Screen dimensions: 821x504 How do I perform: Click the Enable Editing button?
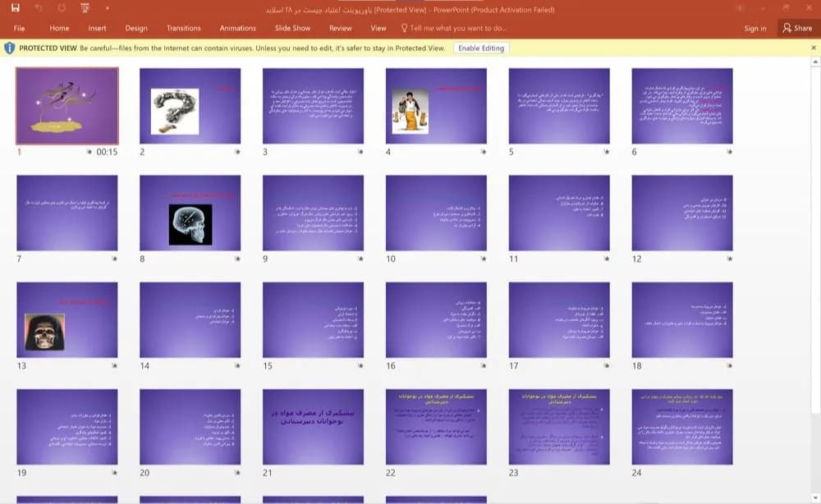point(481,48)
